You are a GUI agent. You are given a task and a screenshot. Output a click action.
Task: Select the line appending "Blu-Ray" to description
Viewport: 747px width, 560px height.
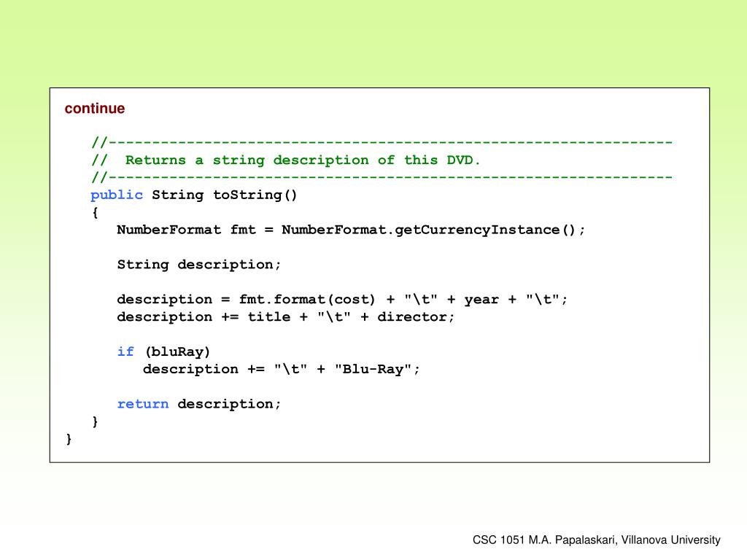(x=282, y=369)
